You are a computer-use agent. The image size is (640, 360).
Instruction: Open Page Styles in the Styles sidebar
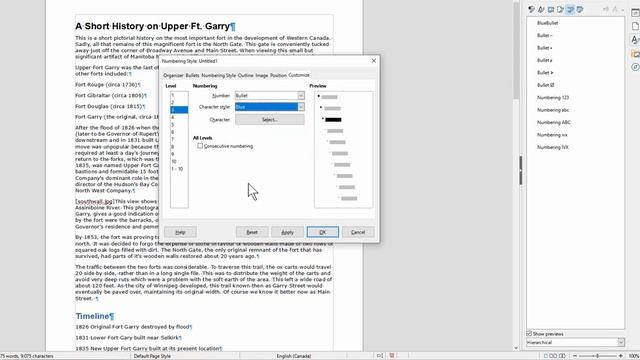click(x=560, y=9)
